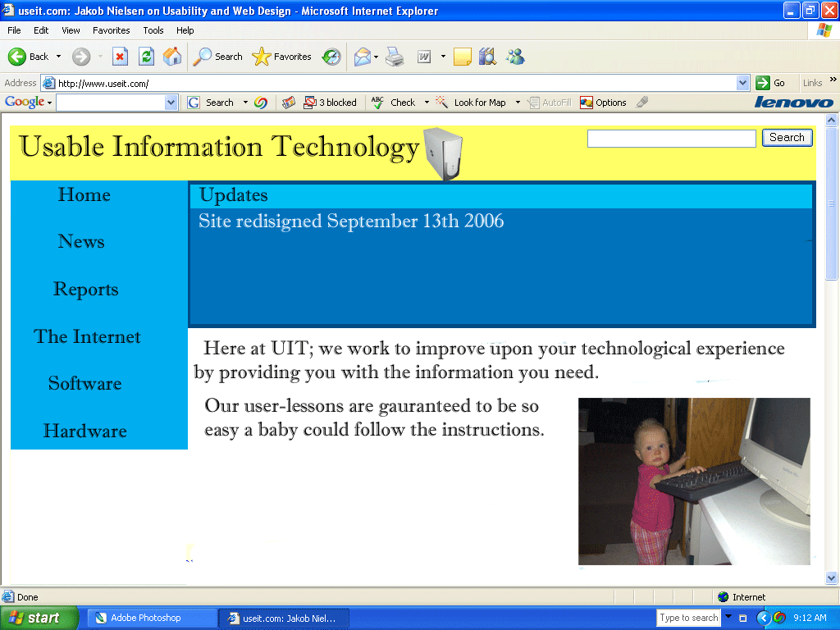Click the yellow Discuss note icon
The width and height of the screenshot is (840, 630).
pos(462,57)
